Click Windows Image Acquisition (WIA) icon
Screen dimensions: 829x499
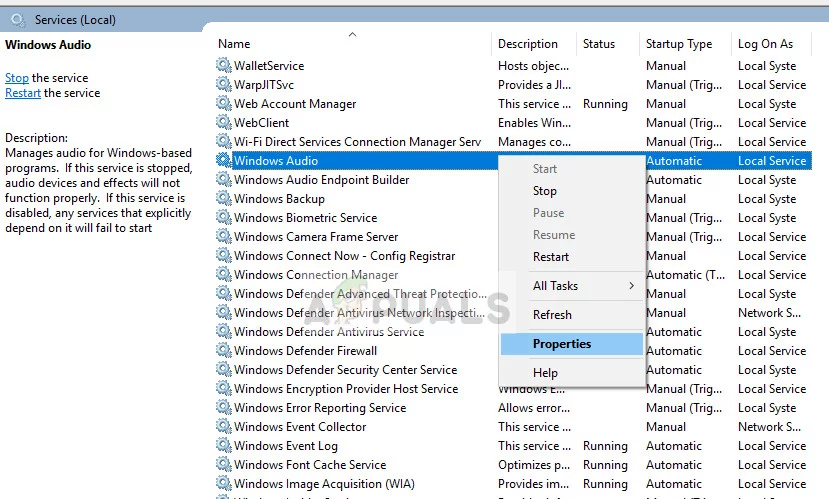(x=224, y=484)
